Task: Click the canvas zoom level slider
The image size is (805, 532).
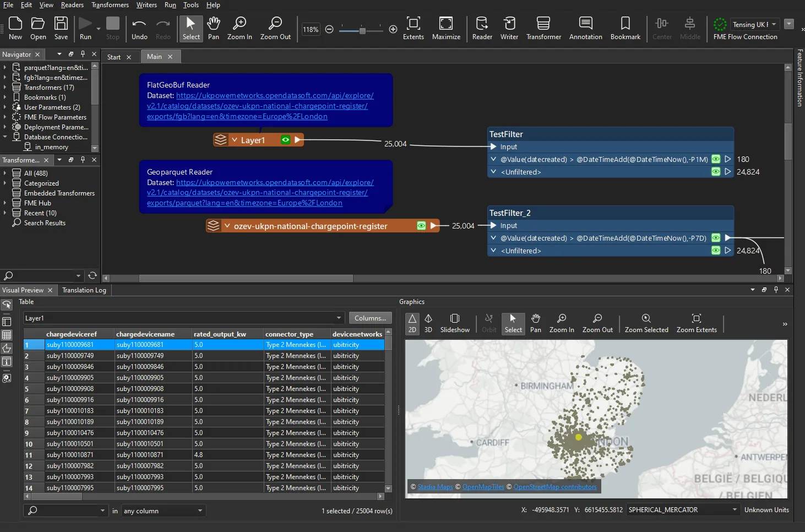Action: pyautogui.click(x=362, y=30)
